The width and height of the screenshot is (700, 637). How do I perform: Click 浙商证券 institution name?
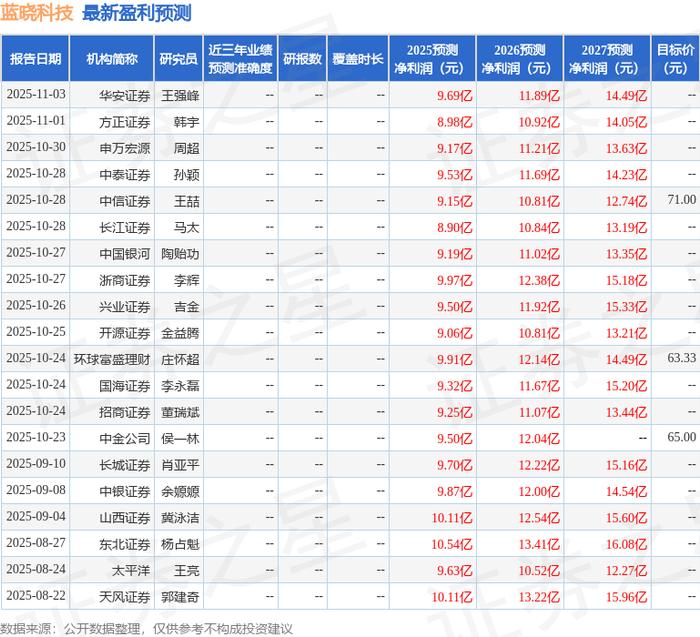point(125,280)
